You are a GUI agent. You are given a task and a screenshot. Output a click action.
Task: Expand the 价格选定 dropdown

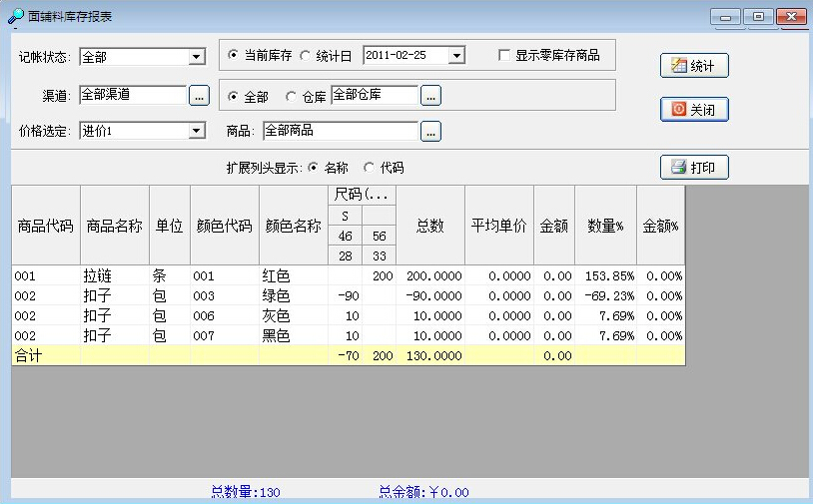tap(197, 131)
